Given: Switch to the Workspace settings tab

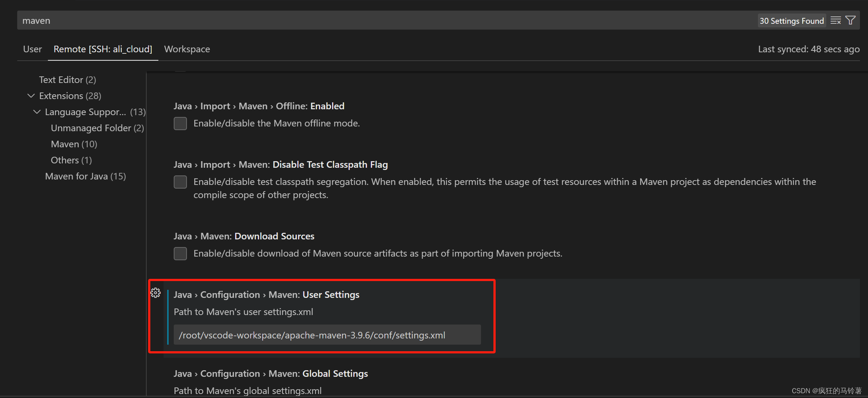Looking at the screenshot, I should point(187,49).
